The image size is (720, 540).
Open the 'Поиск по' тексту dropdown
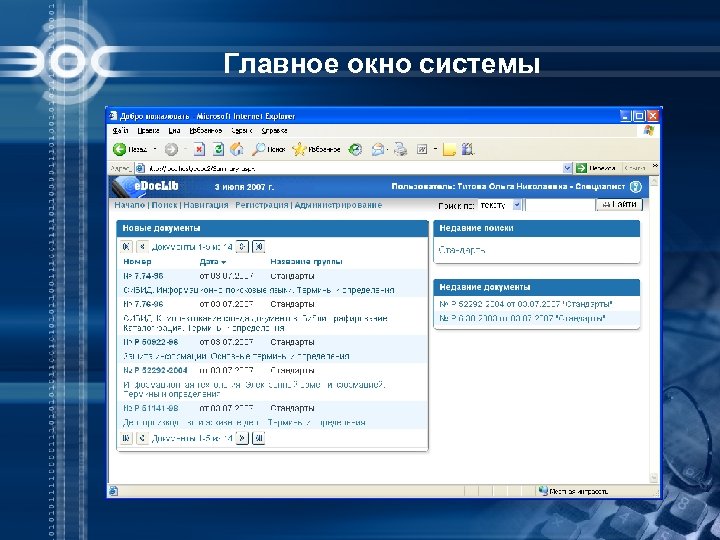(517, 205)
